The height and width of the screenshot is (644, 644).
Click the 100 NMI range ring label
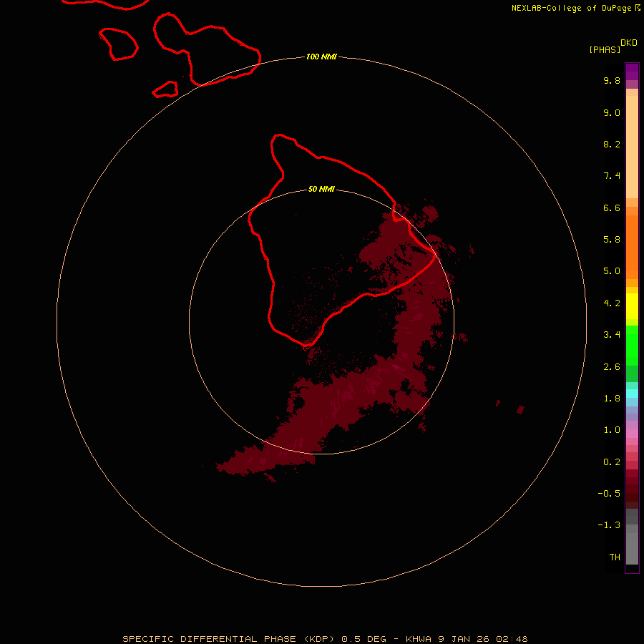(321, 57)
